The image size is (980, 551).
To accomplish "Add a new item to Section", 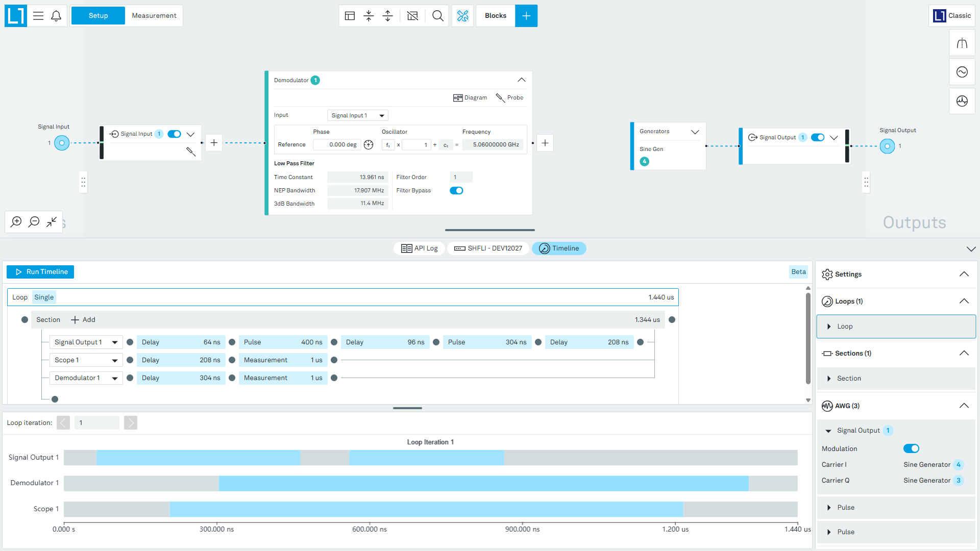I will (83, 320).
